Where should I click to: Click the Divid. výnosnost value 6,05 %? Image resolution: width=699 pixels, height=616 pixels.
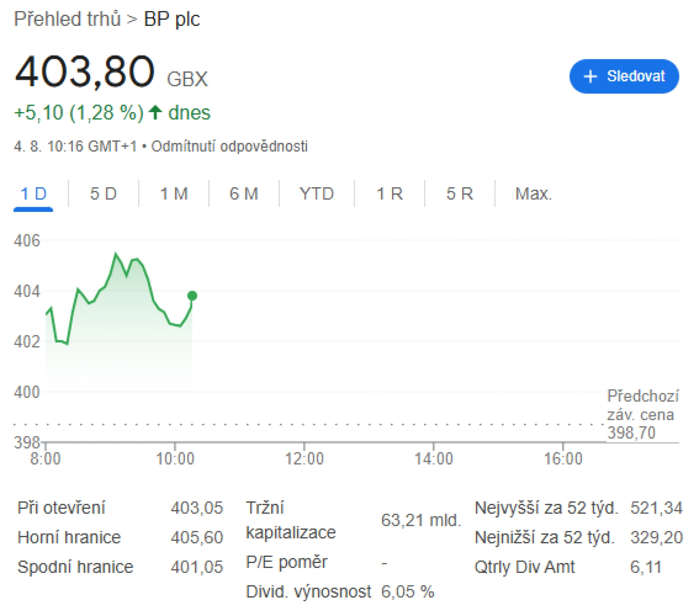[x=408, y=591]
